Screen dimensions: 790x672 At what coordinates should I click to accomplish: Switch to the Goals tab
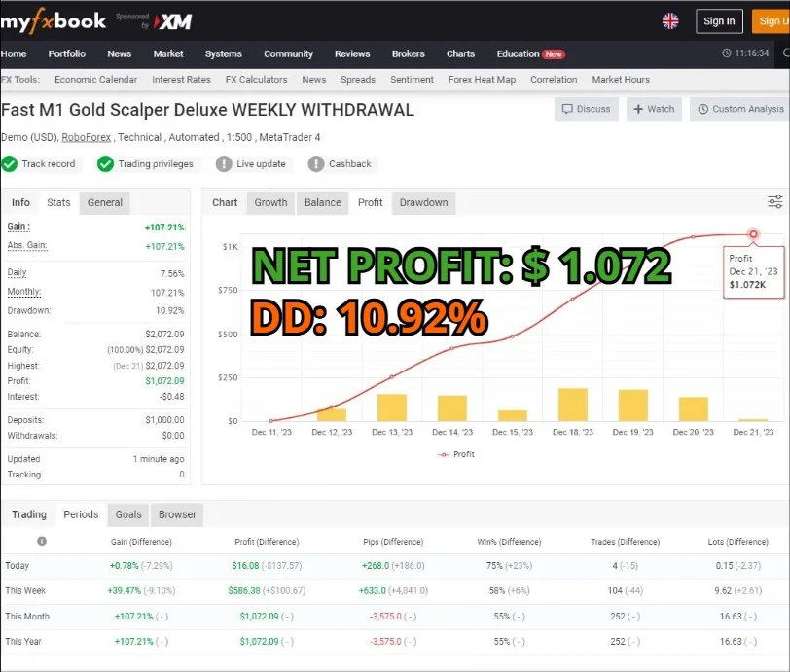[128, 514]
